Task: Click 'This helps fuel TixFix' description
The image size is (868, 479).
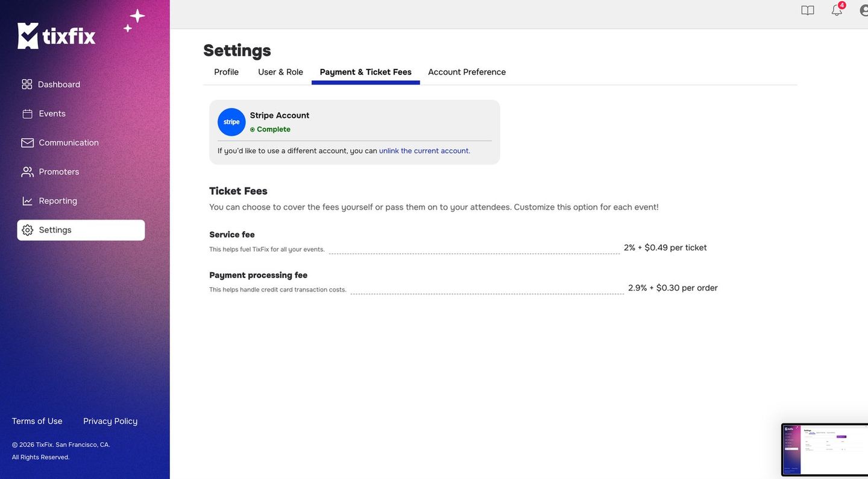Action: coord(267,249)
